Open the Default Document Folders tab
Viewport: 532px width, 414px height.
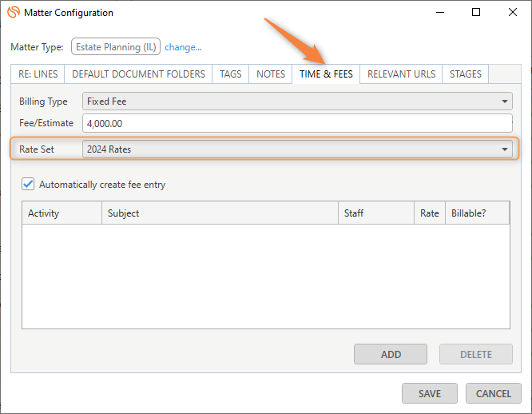point(138,74)
